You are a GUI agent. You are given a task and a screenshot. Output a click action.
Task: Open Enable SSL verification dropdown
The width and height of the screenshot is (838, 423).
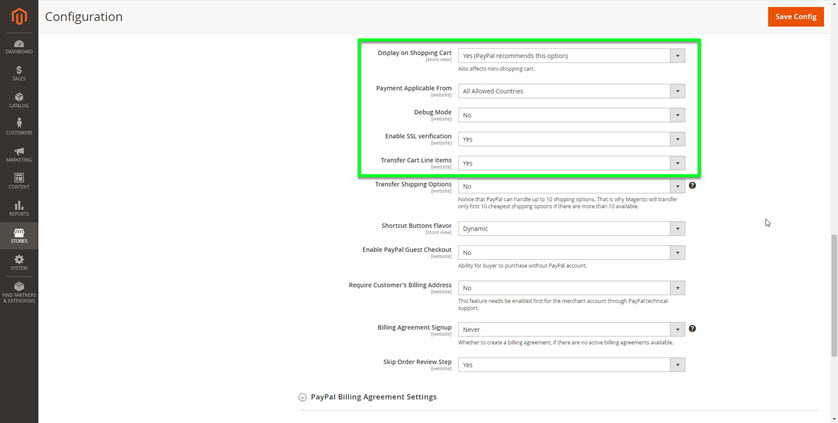click(571, 139)
